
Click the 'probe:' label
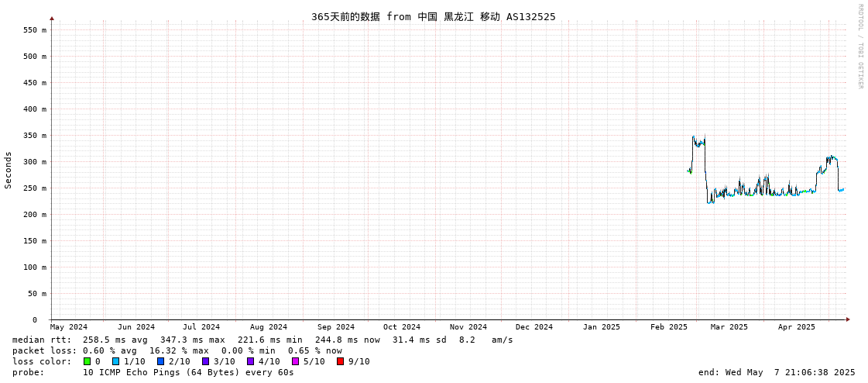28,372
